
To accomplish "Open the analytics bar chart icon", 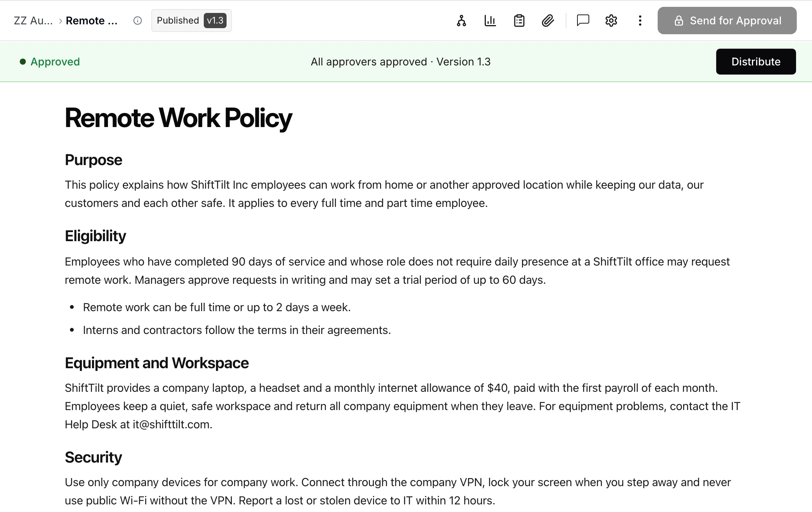I will coord(490,21).
